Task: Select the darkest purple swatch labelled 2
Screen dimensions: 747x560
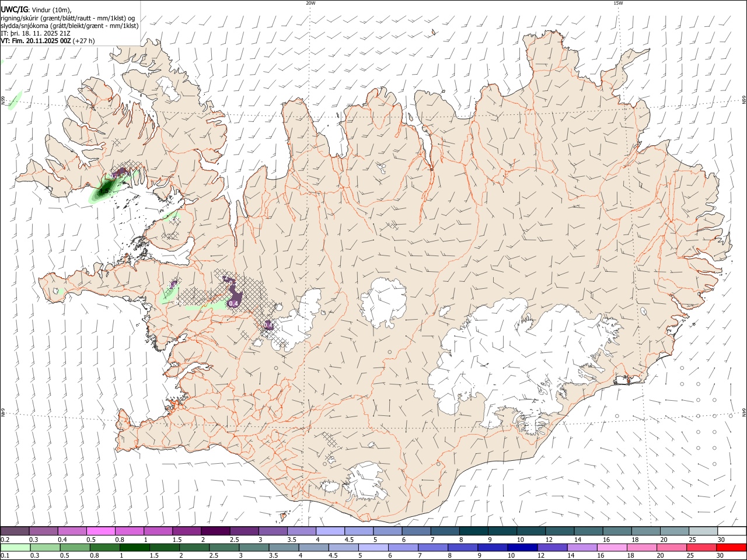Action: (x=215, y=531)
